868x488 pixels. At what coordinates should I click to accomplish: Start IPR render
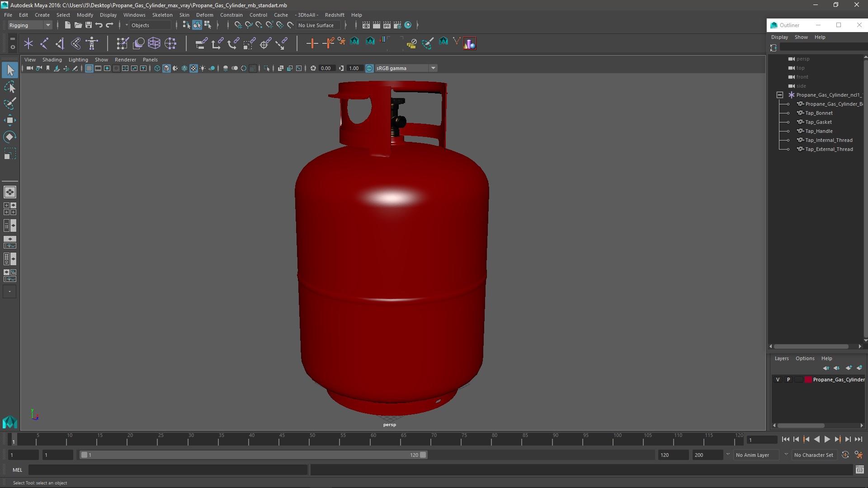387,25
